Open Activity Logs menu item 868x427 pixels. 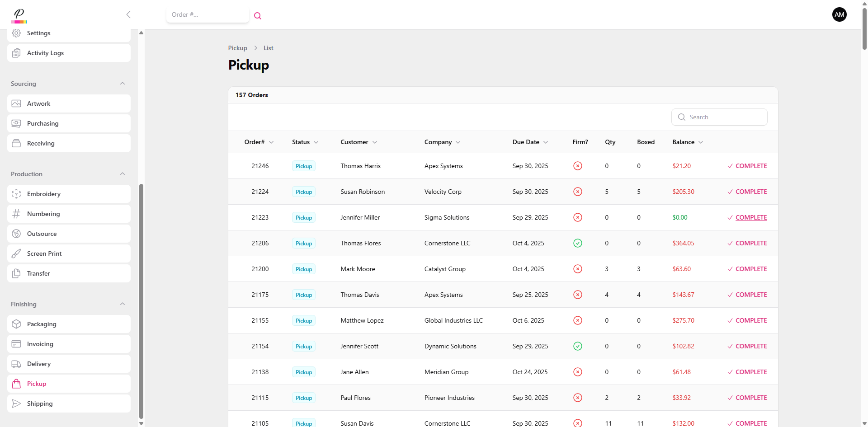45,53
